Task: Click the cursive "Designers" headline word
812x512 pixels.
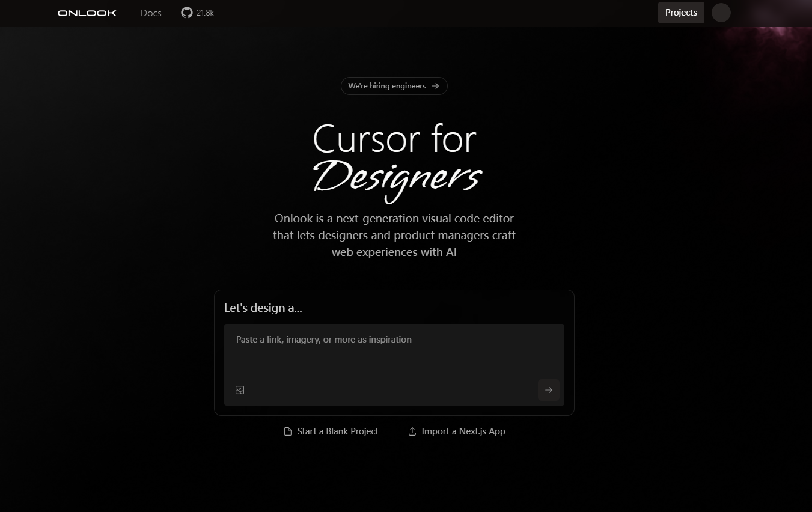Action: pyautogui.click(x=397, y=177)
